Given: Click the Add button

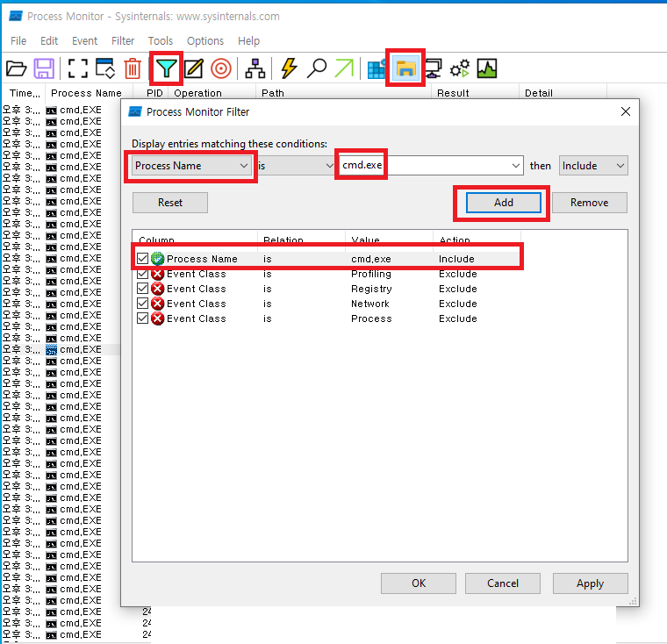Looking at the screenshot, I should [x=504, y=203].
